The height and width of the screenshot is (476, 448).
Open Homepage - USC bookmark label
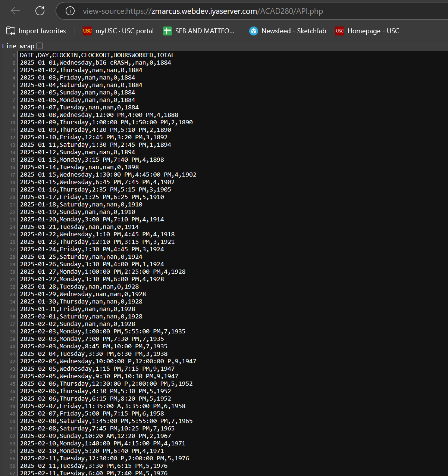[373, 31]
